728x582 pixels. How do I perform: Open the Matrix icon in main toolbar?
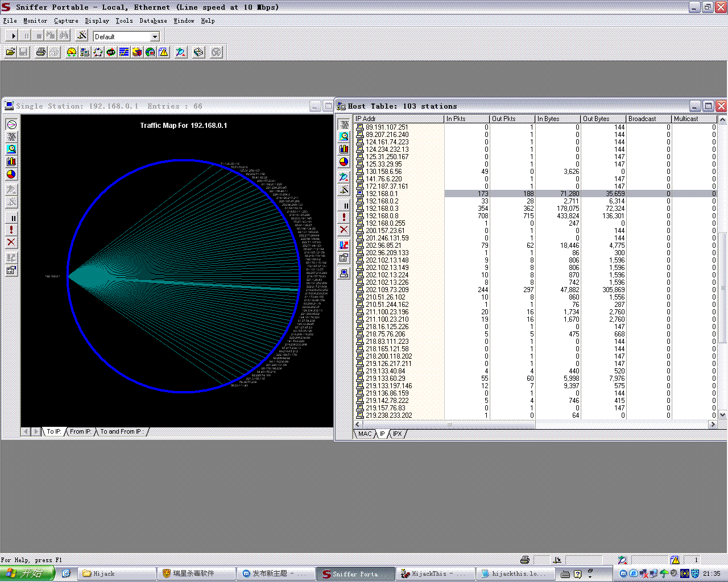(98, 52)
